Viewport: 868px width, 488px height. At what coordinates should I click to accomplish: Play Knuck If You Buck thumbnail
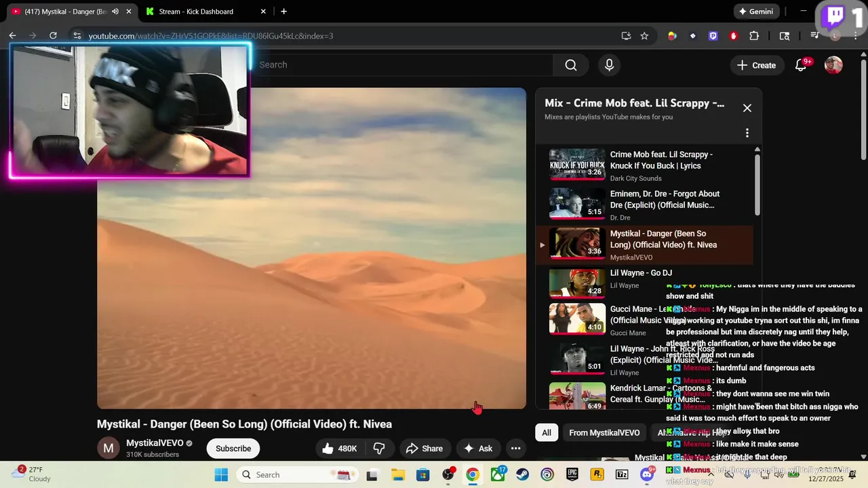coord(577,164)
